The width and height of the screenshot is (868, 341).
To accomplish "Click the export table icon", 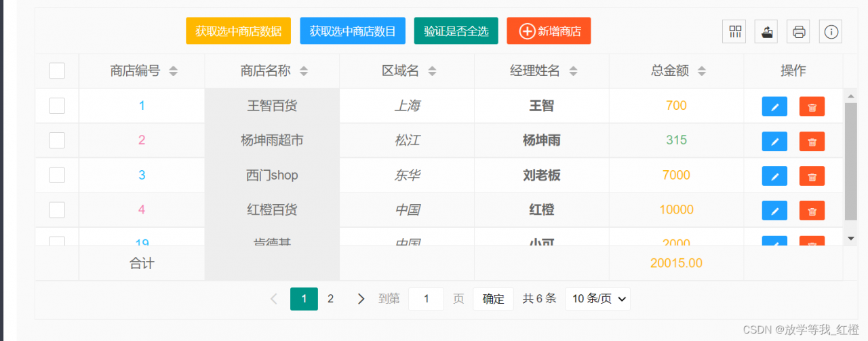I will (766, 31).
